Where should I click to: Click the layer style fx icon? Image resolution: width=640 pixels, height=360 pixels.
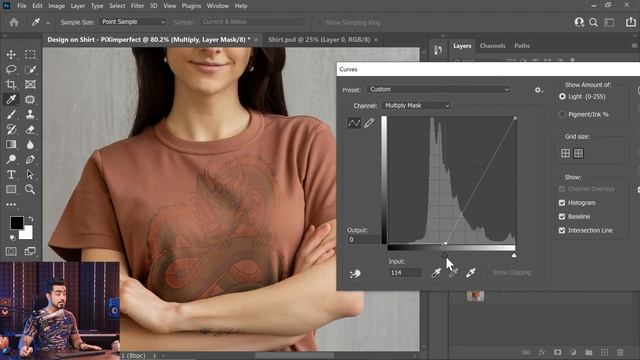click(542, 352)
